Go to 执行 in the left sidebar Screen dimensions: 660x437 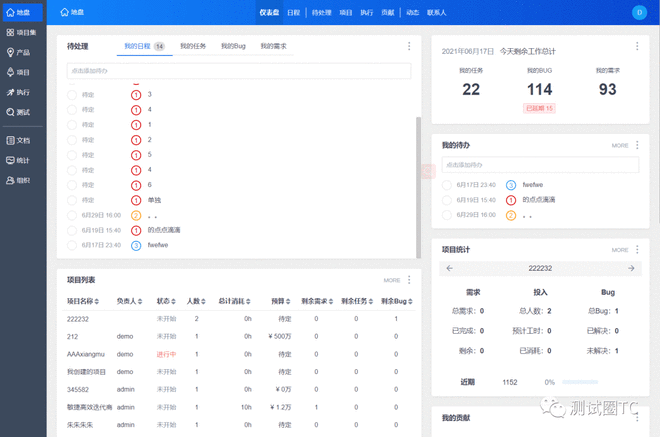click(22, 92)
